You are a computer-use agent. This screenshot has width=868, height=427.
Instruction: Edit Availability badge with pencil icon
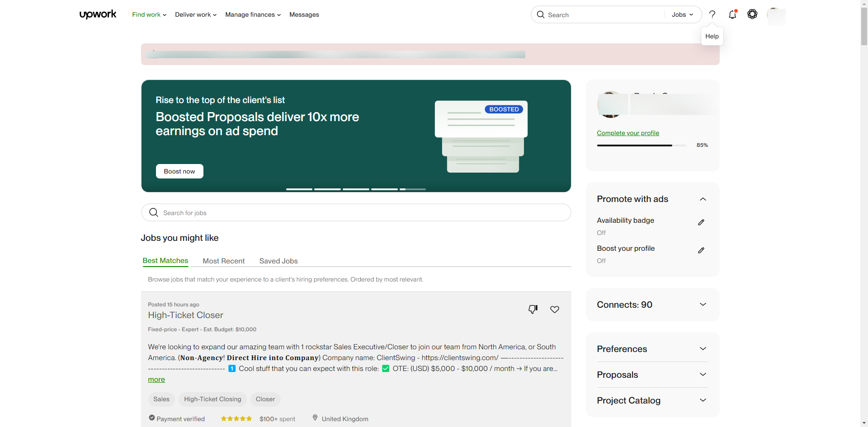click(x=701, y=222)
